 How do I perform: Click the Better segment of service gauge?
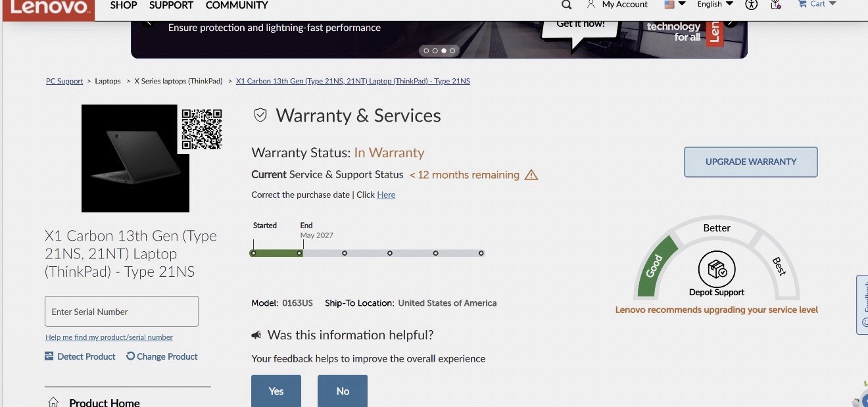(x=717, y=227)
